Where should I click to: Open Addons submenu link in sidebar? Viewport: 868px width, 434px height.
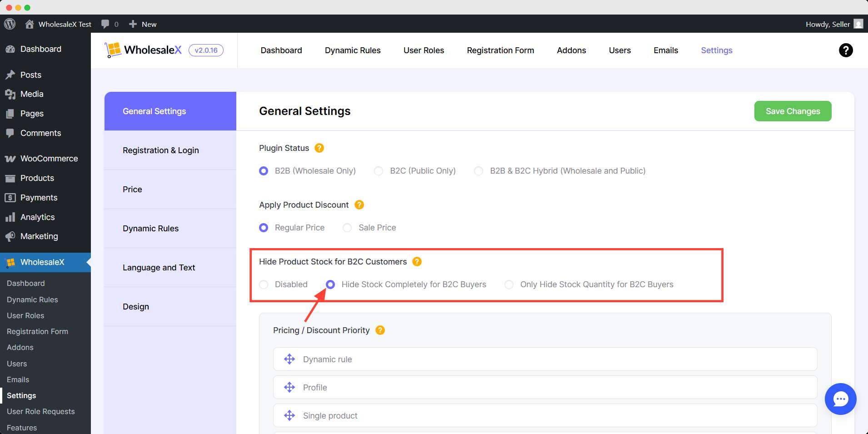coord(20,348)
